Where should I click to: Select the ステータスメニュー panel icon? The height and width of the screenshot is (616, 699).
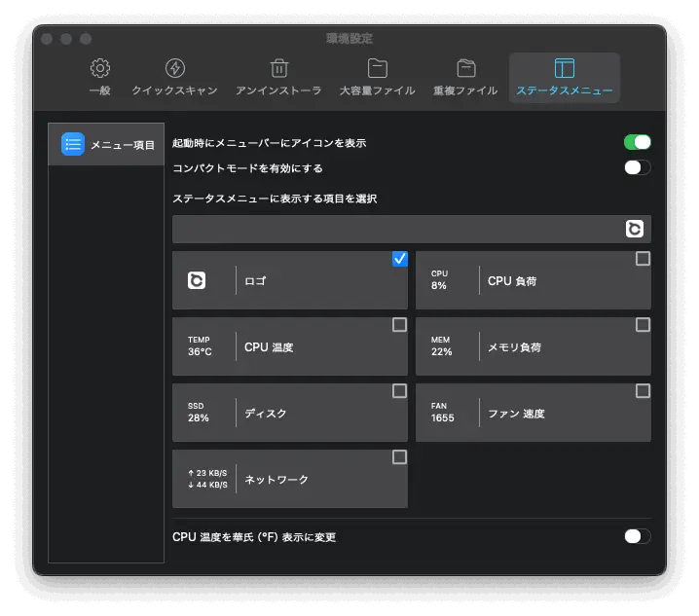[x=565, y=68]
